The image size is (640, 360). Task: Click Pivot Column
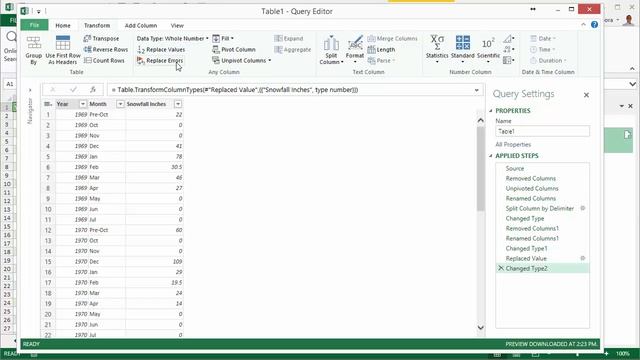(234, 49)
